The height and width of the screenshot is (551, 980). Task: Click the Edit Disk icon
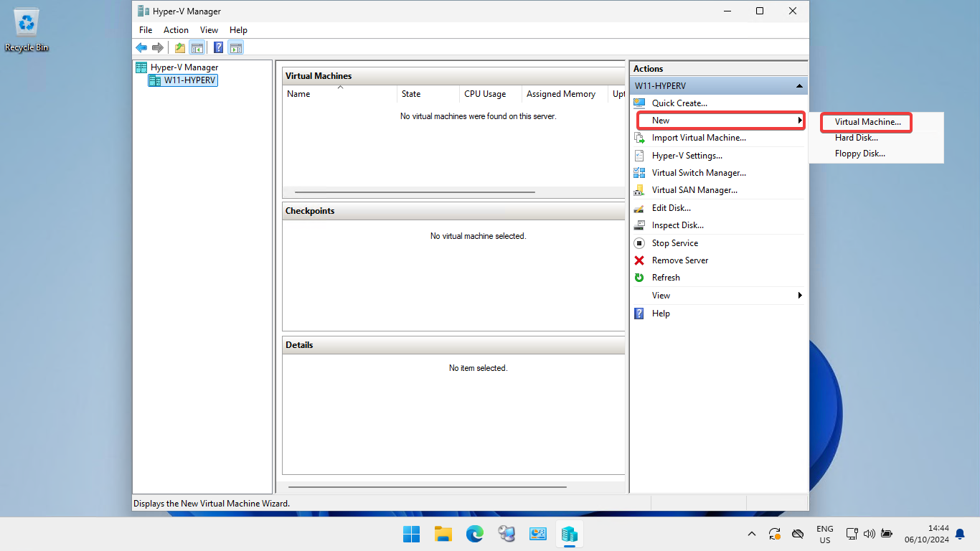(x=639, y=208)
